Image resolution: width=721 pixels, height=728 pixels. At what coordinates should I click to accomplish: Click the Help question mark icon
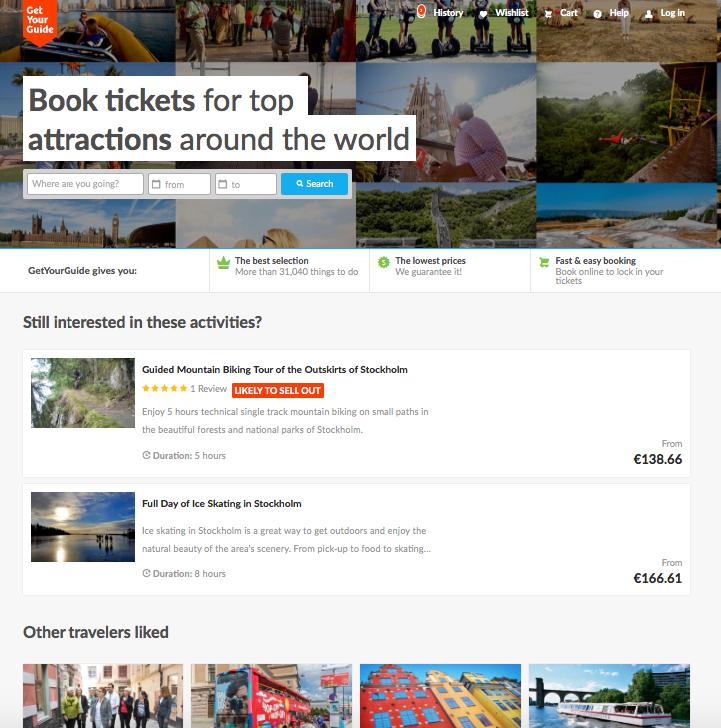coord(598,14)
